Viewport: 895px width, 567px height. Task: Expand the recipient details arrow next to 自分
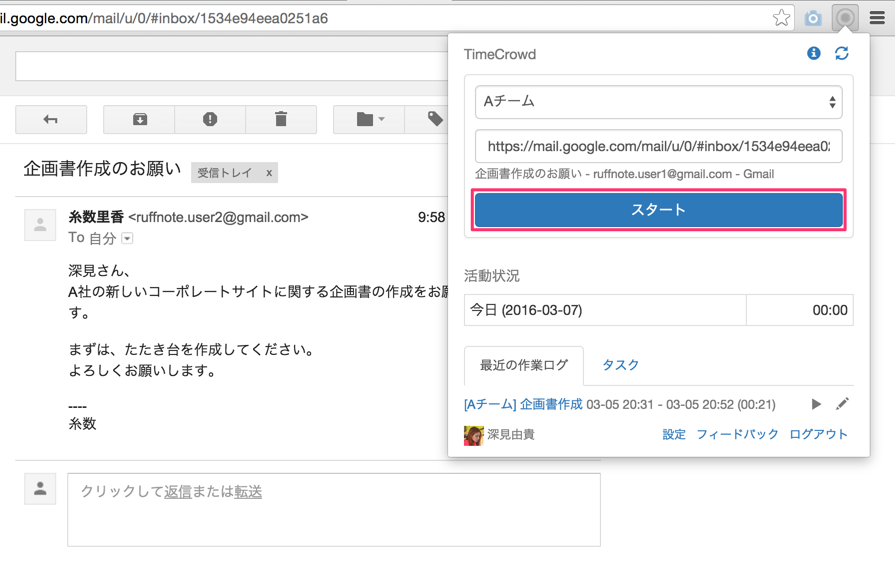click(x=127, y=239)
